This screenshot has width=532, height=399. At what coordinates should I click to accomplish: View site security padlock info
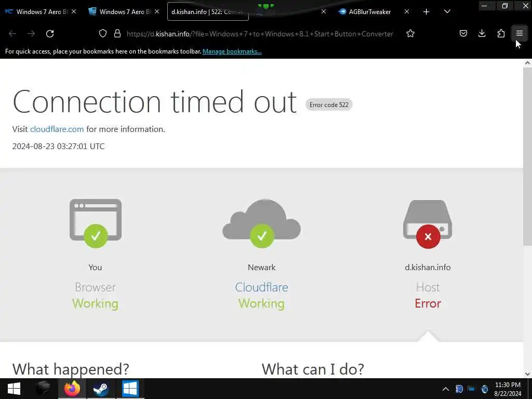(117, 34)
